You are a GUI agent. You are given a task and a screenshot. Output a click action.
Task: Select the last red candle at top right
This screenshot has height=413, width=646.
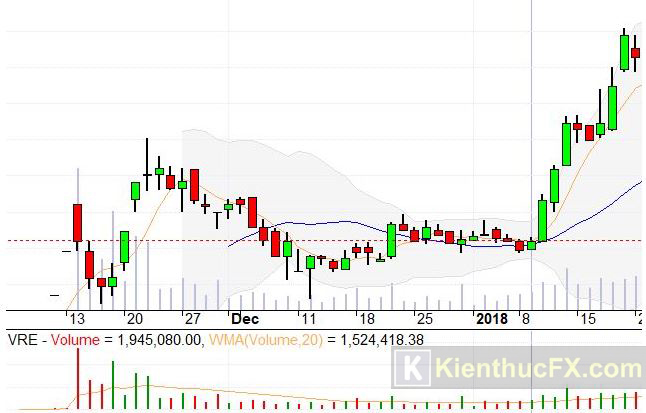click(x=635, y=53)
